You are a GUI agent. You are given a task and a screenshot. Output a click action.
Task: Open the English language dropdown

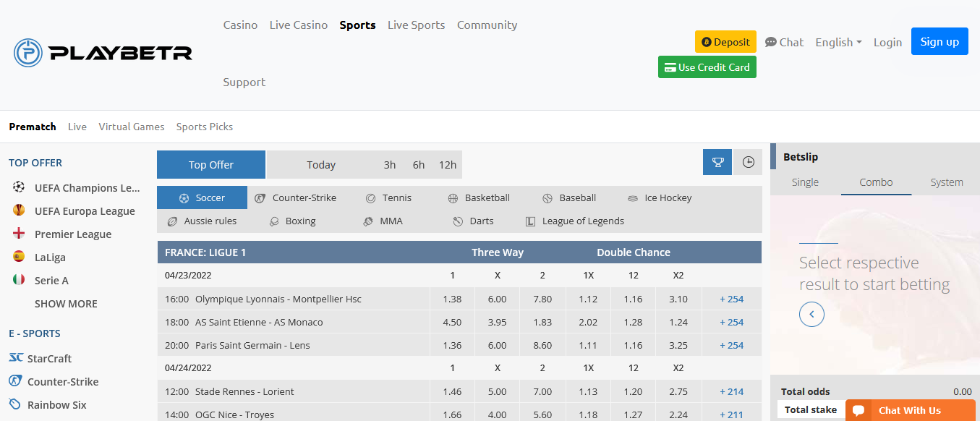click(838, 42)
